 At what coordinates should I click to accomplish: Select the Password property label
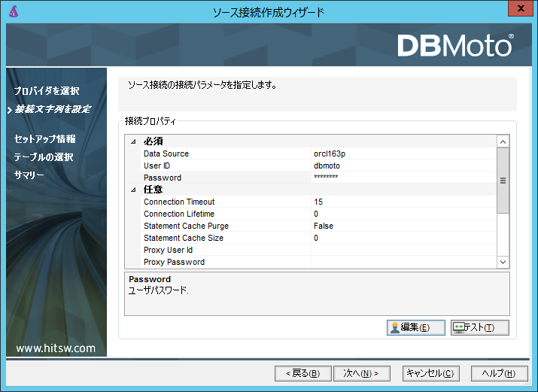click(x=163, y=178)
